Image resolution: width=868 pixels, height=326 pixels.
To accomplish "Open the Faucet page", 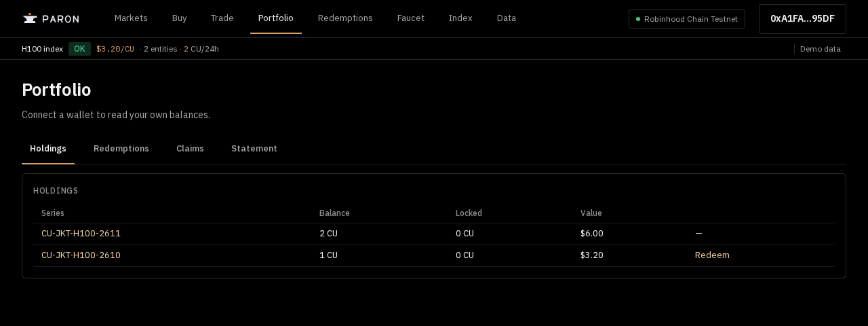I will pyautogui.click(x=411, y=18).
